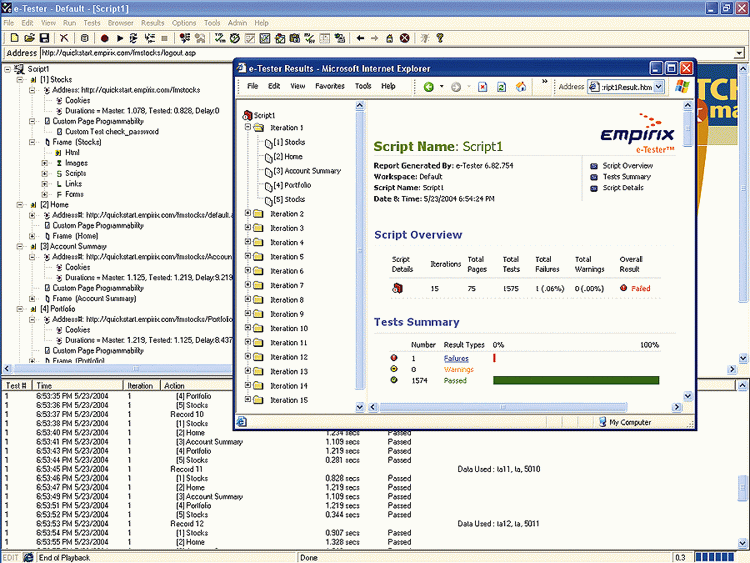
Task: Expand Iteration 10 in results tree
Action: (248, 328)
